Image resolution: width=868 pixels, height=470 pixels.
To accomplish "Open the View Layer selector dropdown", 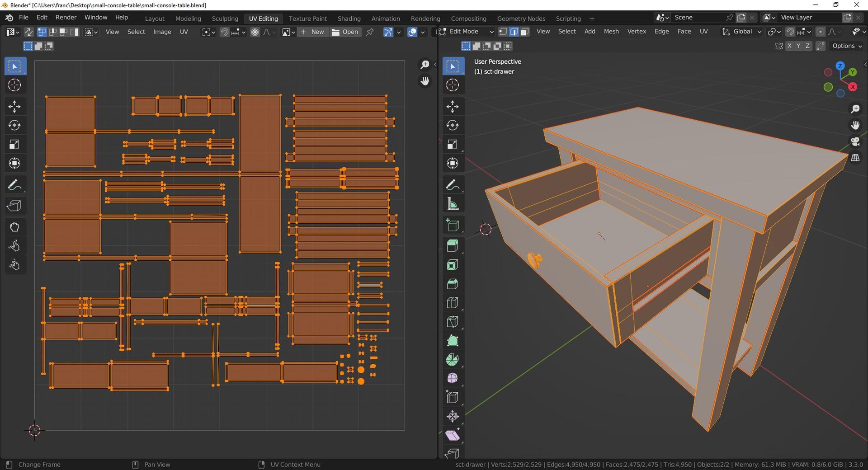I will click(x=768, y=17).
